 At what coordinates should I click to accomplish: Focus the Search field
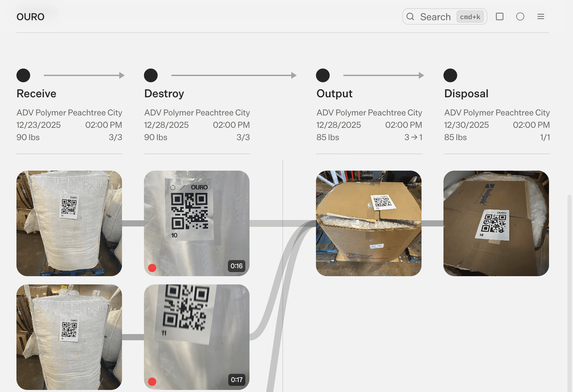(444, 16)
